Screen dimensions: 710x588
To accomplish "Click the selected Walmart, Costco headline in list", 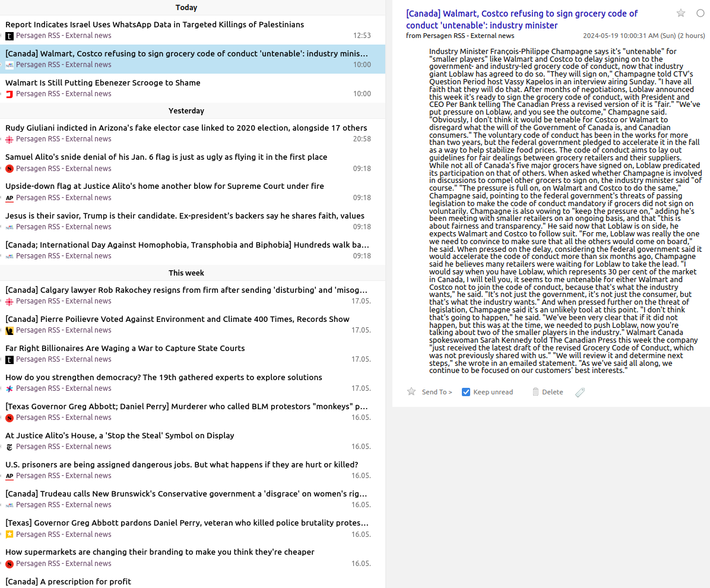I will [186, 53].
